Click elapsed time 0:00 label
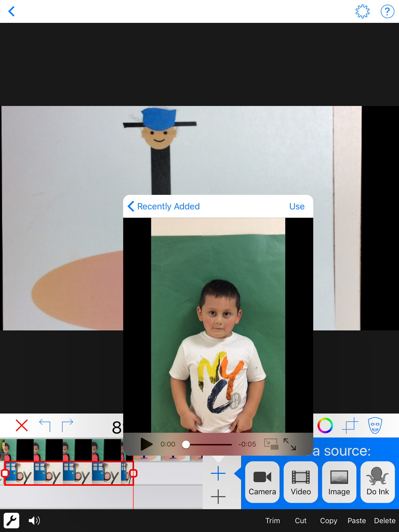This screenshot has height=532, width=399. [168, 444]
